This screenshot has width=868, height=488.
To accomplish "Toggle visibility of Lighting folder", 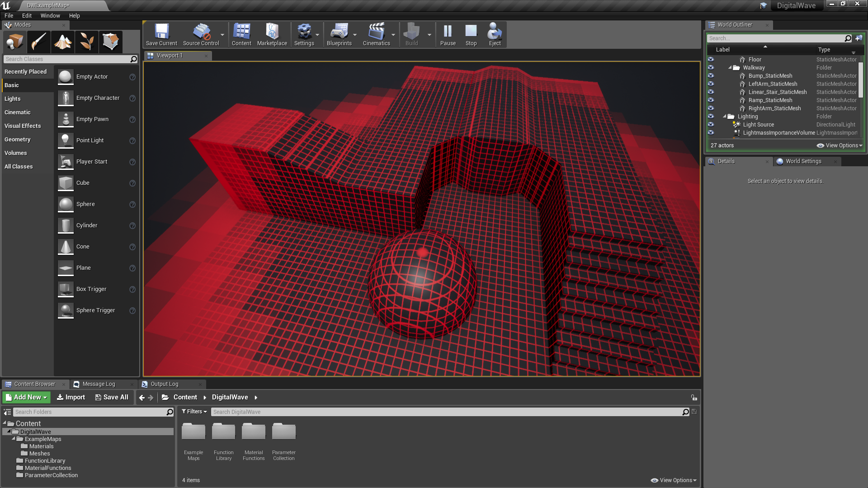I will (x=711, y=117).
